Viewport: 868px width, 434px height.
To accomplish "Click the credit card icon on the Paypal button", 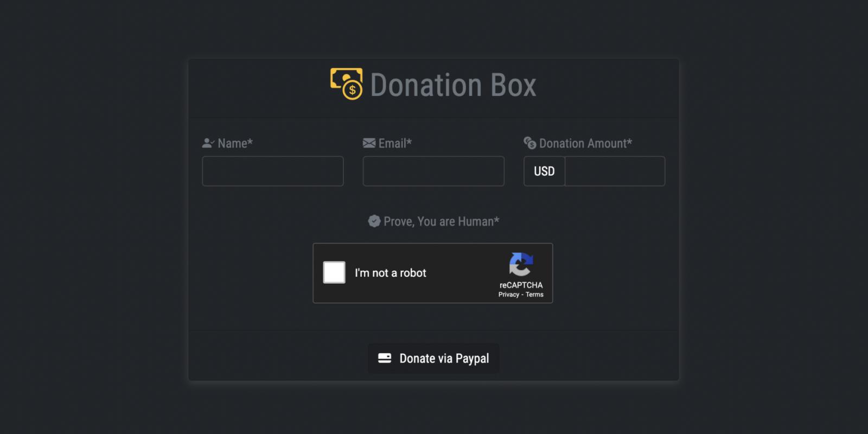I will point(384,358).
